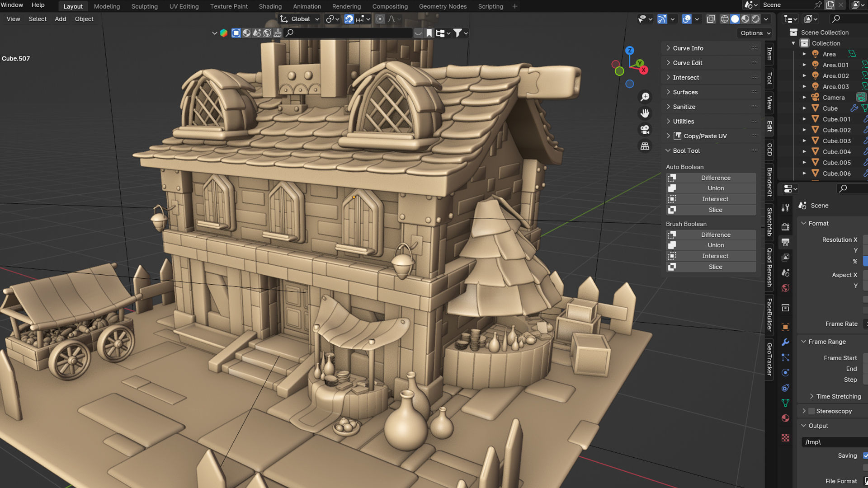868x488 pixels.
Task: Open the Scene properties tab icon
Action: tap(785, 273)
